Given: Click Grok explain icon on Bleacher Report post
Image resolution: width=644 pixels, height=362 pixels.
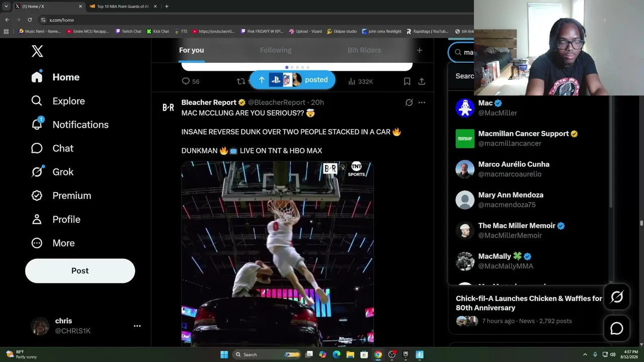Looking at the screenshot, I should [409, 103].
